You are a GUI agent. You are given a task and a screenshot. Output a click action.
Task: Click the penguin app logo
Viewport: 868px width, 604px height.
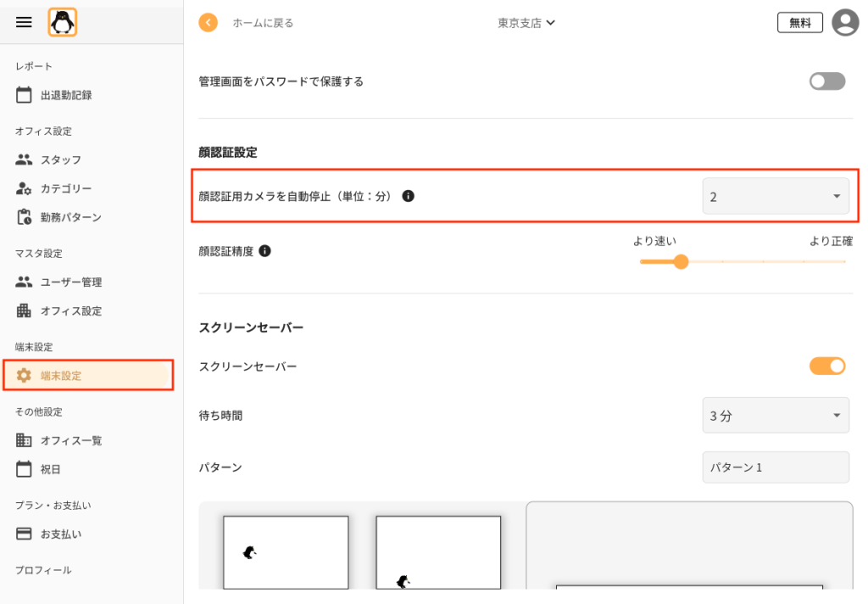[x=63, y=23]
